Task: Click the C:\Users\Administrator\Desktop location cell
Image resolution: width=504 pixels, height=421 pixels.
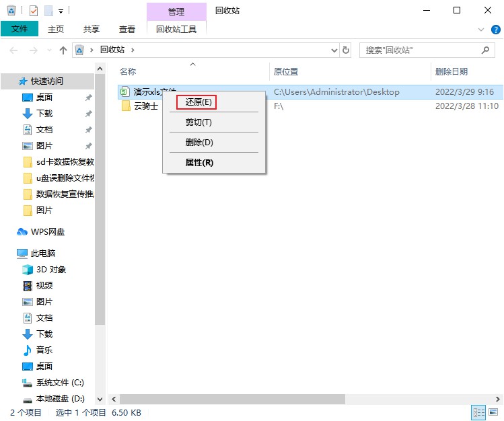Action: (336, 92)
